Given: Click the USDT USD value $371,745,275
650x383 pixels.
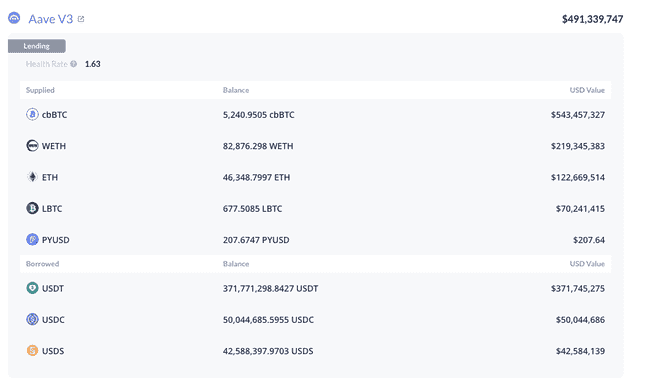Looking at the screenshot, I should click(x=578, y=288).
